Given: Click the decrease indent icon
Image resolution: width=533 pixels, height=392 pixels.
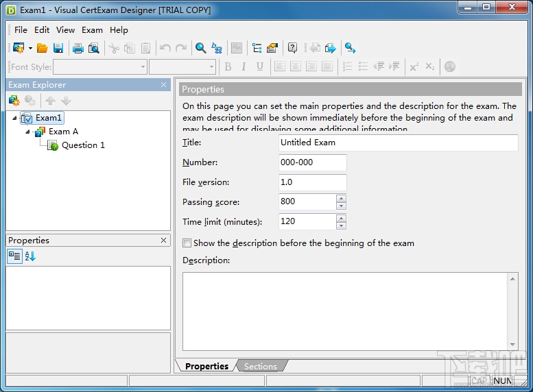Looking at the screenshot, I should pos(379,66).
